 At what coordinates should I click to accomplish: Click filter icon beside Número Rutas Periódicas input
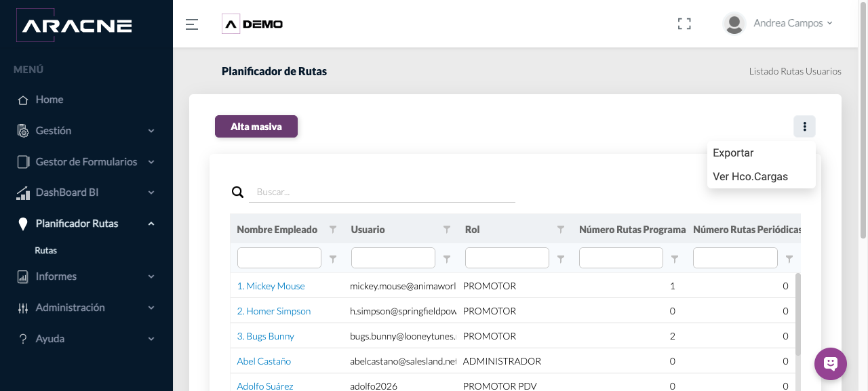[x=789, y=258]
